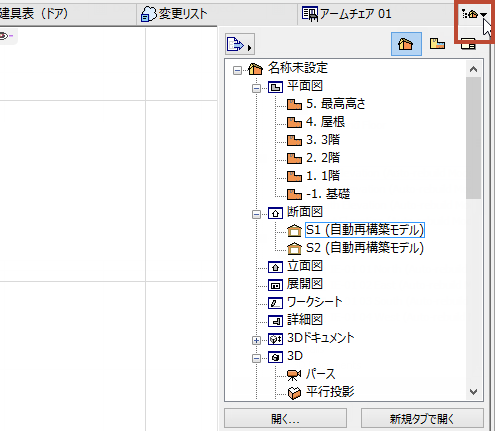Click the 開く... button
The height and width of the screenshot is (431, 495).
(x=285, y=419)
